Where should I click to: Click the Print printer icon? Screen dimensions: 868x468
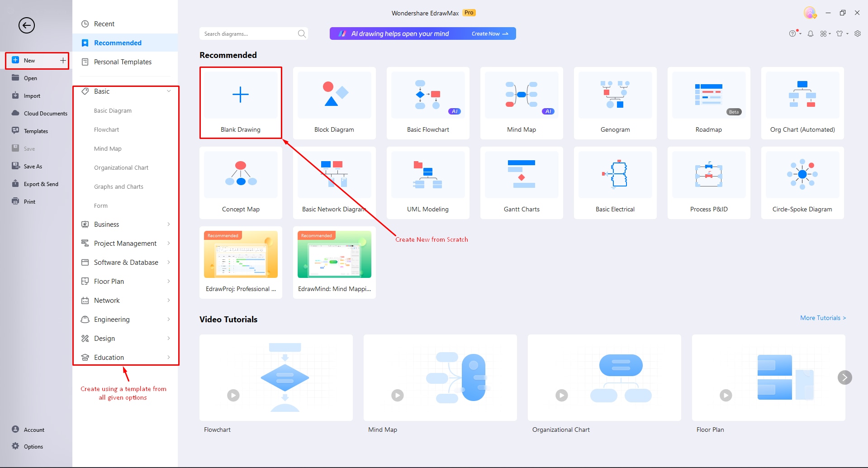coord(15,201)
